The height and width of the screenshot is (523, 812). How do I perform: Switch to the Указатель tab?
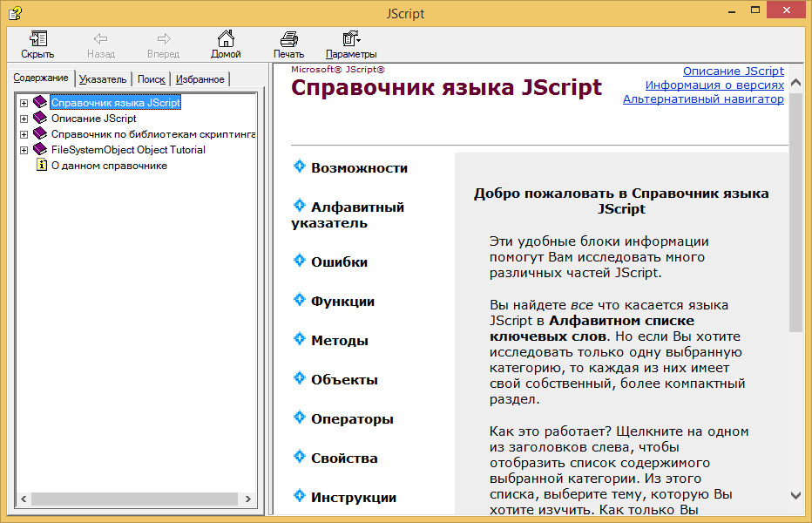[103, 79]
